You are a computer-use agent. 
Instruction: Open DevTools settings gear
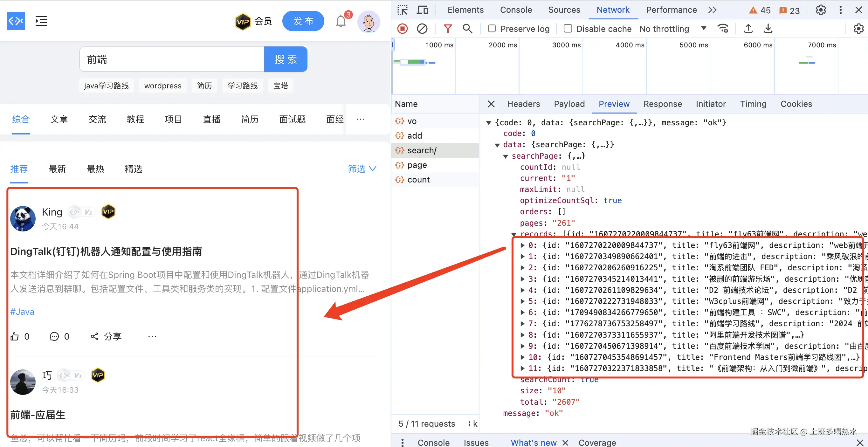click(821, 10)
